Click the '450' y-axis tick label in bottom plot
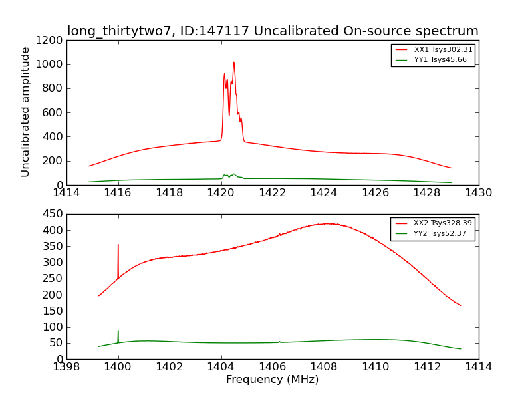The height and width of the screenshot is (399, 532). tap(53, 214)
